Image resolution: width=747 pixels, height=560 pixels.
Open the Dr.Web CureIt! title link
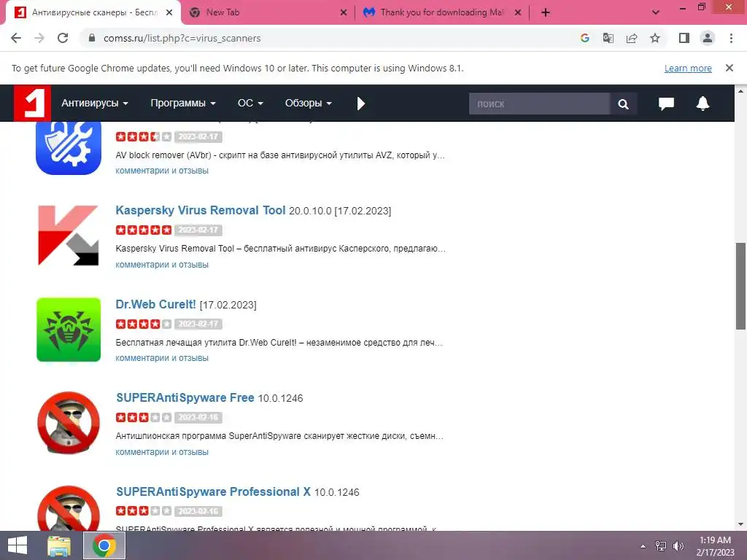pos(156,304)
